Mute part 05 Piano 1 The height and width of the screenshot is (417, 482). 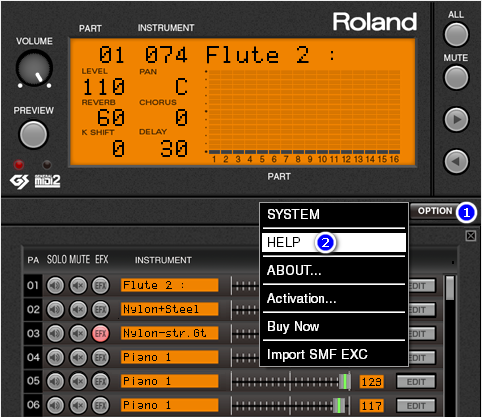coord(78,381)
